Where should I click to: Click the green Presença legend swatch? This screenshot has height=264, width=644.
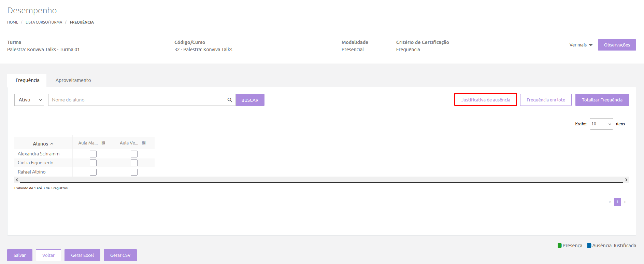pos(559,246)
